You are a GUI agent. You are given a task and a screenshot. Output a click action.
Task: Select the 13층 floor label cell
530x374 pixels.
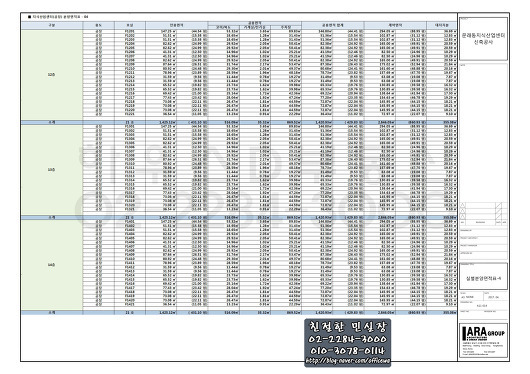(52, 170)
